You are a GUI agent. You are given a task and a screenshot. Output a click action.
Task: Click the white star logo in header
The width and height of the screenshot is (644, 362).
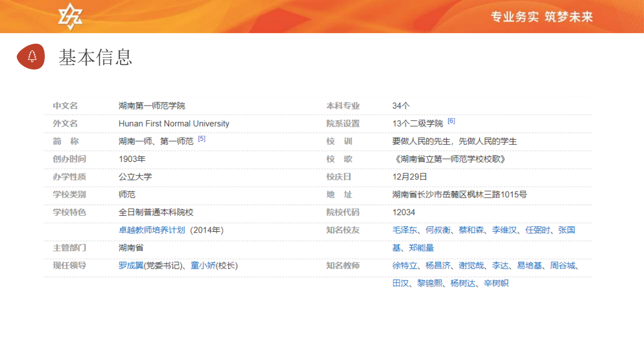(x=70, y=17)
